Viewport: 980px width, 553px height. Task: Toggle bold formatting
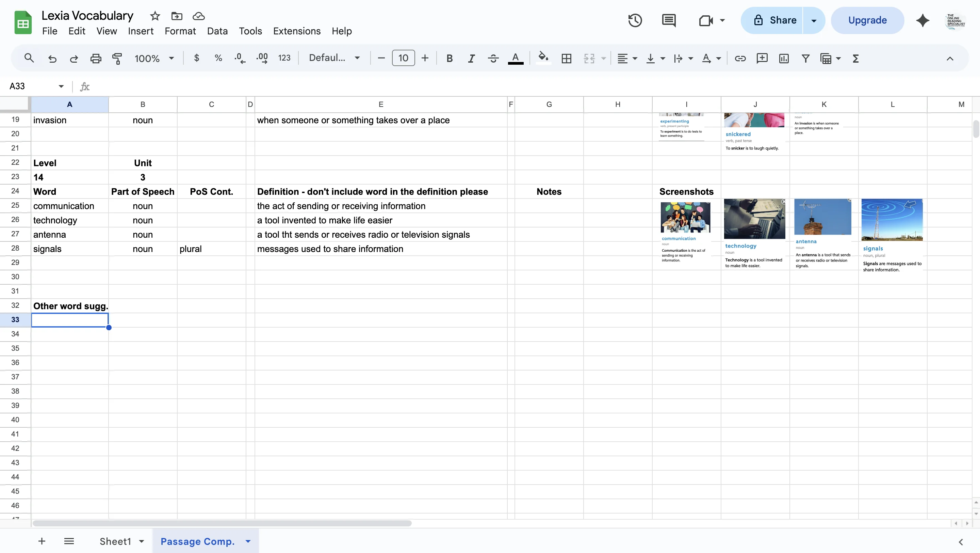pyautogui.click(x=450, y=58)
